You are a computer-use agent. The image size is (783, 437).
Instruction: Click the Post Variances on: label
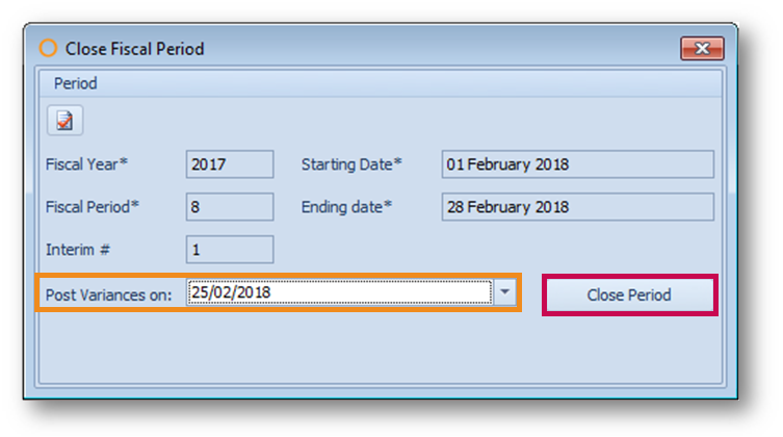(109, 295)
